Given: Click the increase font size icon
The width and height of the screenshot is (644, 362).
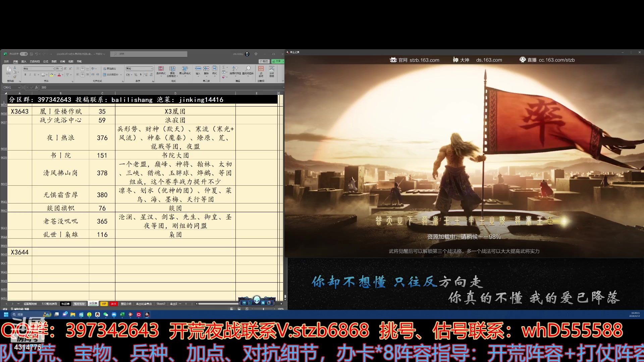Looking at the screenshot, I should [65, 69].
